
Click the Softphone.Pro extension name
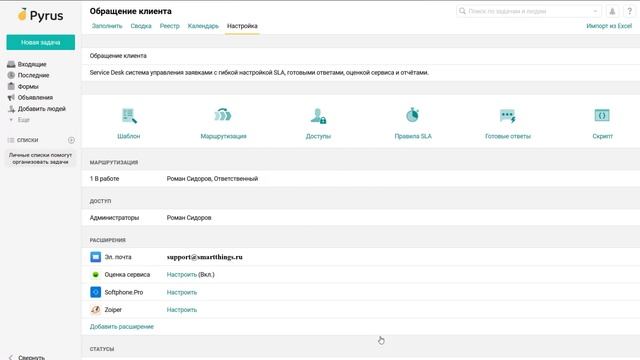124,292
